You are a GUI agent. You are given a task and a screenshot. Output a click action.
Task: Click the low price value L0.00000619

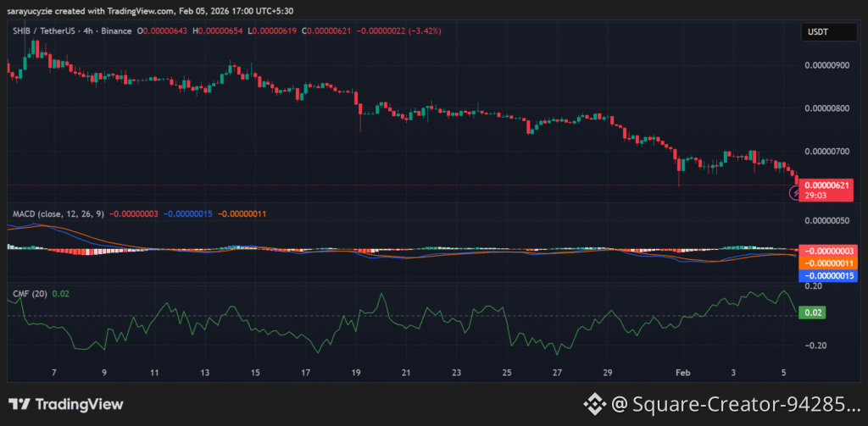tap(274, 31)
